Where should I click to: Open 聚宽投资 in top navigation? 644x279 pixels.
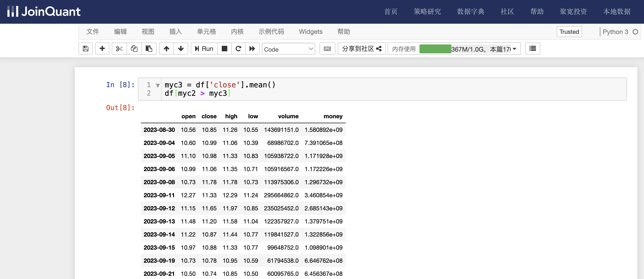(573, 12)
